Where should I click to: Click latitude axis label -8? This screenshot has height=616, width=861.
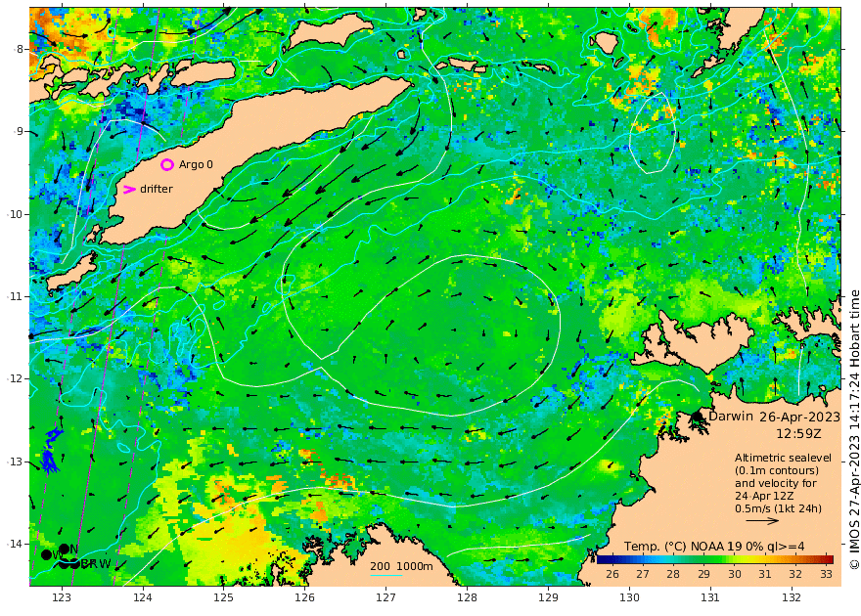[19, 49]
